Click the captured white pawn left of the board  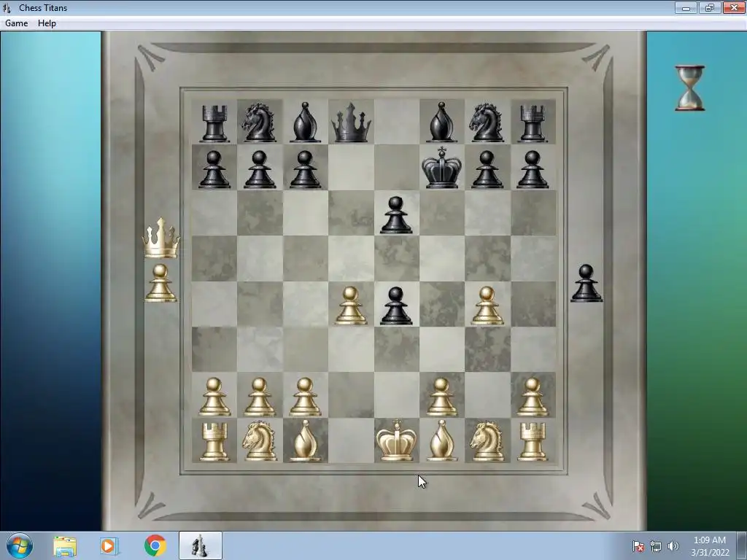pyautogui.click(x=160, y=284)
